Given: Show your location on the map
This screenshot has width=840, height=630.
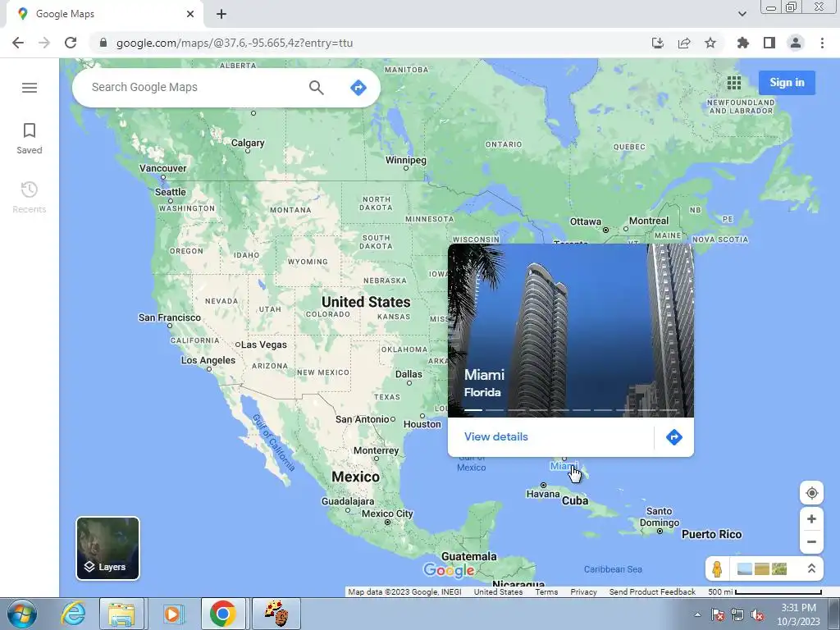Looking at the screenshot, I should [811, 493].
